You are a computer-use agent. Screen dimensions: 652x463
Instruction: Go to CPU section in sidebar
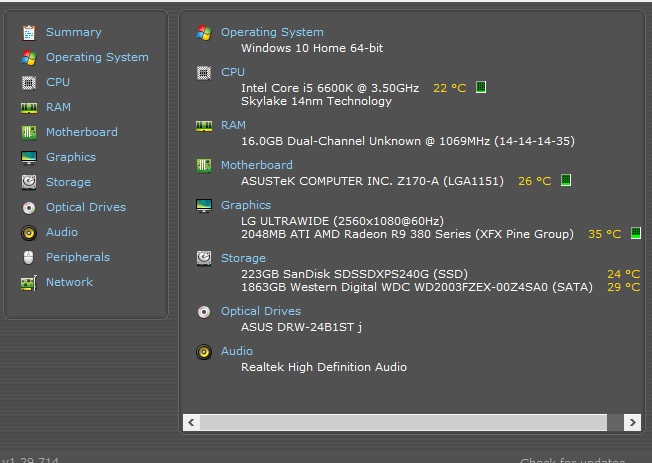click(x=58, y=82)
